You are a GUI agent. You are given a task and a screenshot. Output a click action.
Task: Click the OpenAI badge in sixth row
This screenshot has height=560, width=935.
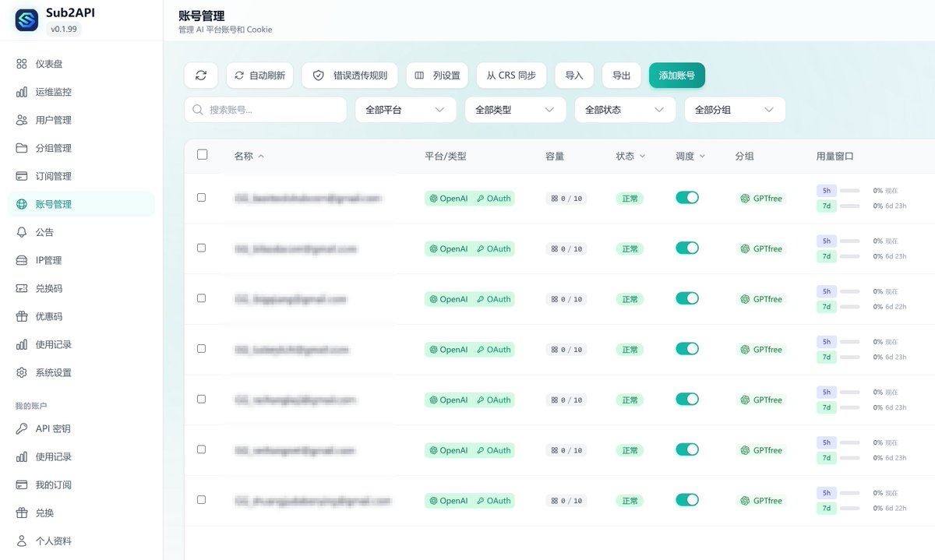pyautogui.click(x=449, y=450)
